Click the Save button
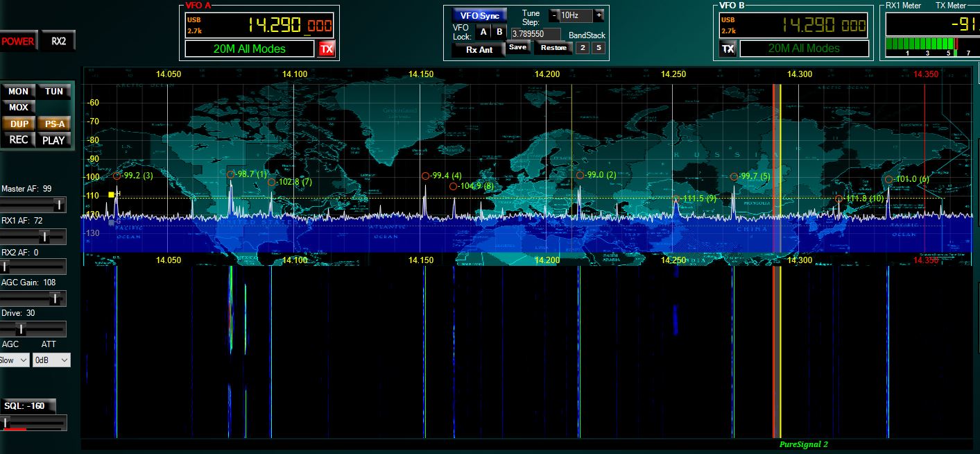The image size is (980, 454). (517, 47)
